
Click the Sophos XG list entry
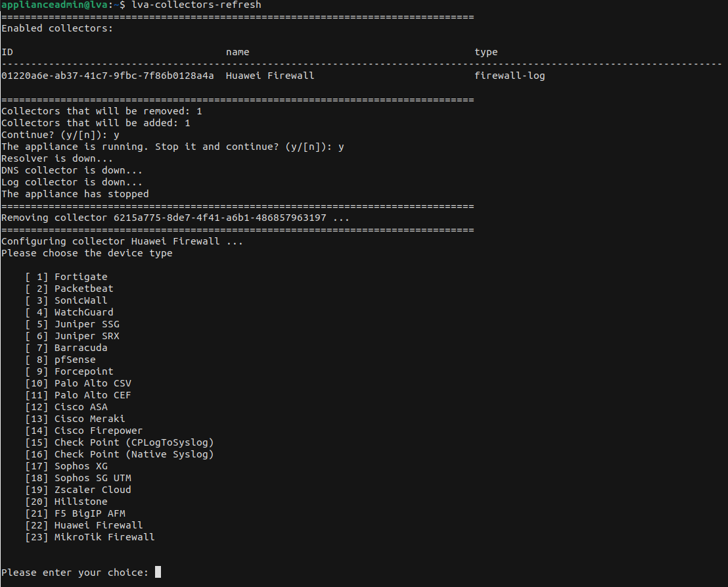[x=81, y=466]
